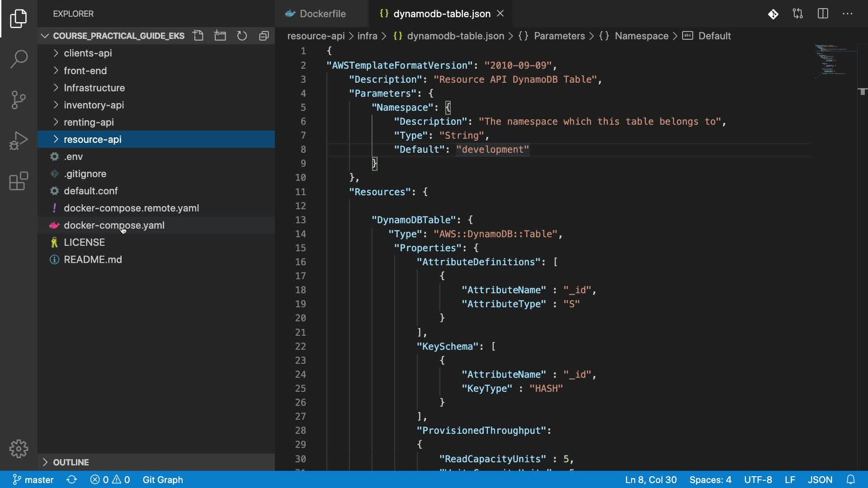The height and width of the screenshot is (488, 868).
Task: Expand the Infrastructure folder
Action: pos(94,88)
